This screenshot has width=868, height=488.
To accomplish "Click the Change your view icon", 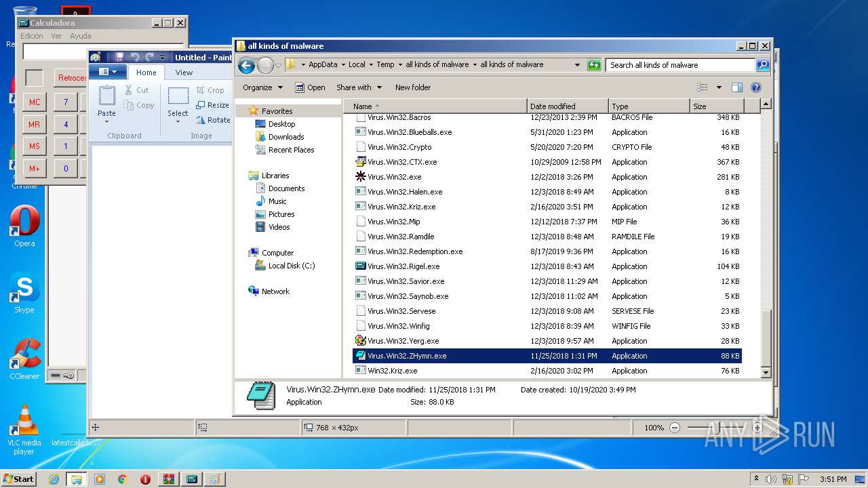I will 703,87.
